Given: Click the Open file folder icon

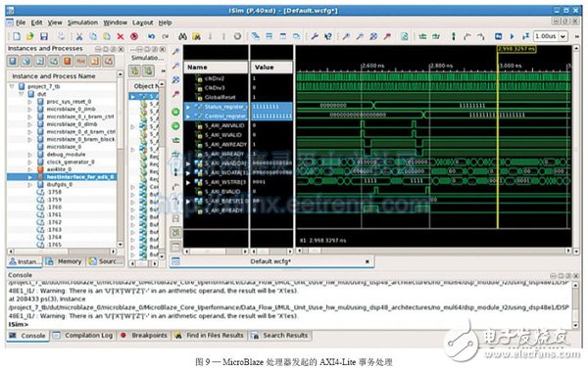Looking at the screenshot, I should (30, 36).
